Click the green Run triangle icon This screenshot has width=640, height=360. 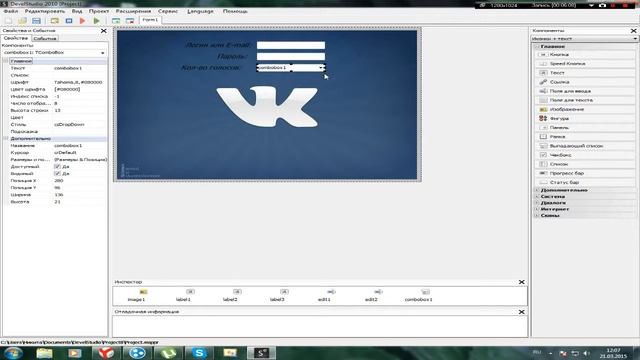pos(96,20)
